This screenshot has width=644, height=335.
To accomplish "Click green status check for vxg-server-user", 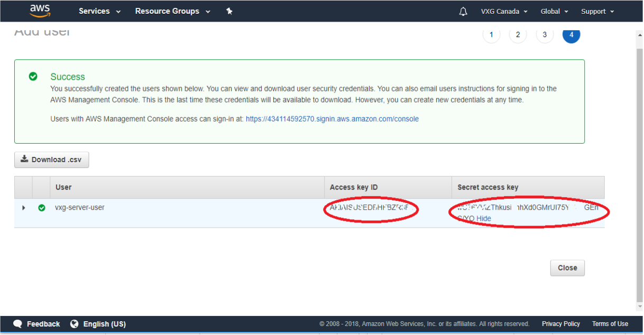I will click(x=42, y=208).
